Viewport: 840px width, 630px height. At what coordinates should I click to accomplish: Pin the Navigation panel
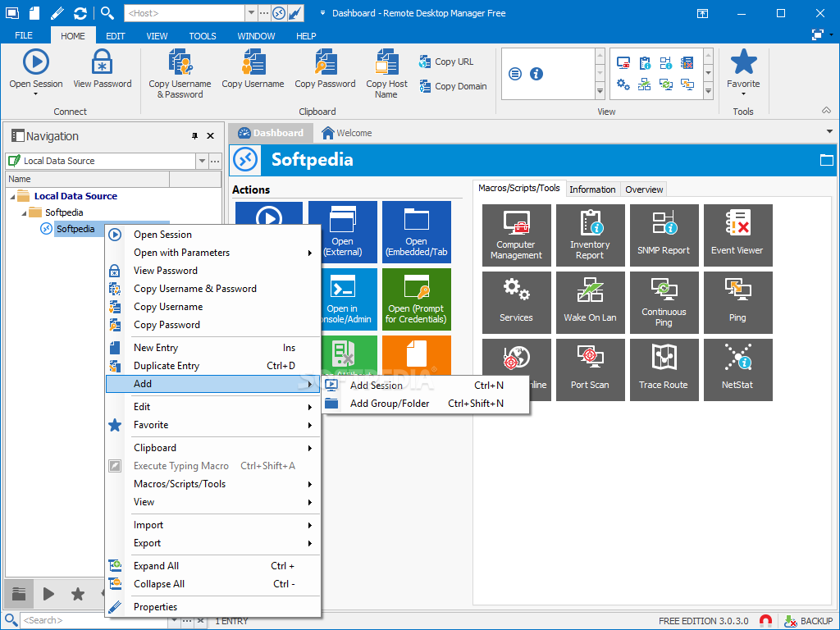pyautogui.click(x=194, y=136)
